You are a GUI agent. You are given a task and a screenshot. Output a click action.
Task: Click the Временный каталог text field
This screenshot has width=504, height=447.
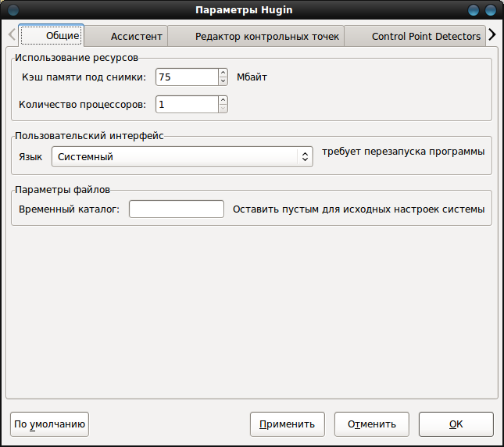point(177,209)
